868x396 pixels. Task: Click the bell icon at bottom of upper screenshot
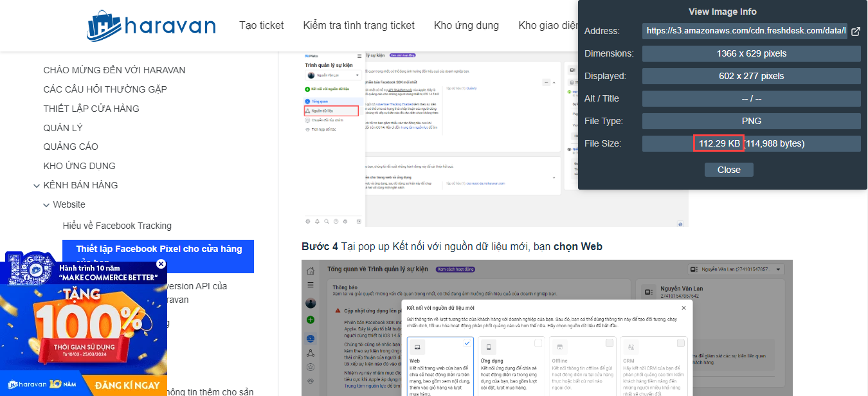(317, 221)
